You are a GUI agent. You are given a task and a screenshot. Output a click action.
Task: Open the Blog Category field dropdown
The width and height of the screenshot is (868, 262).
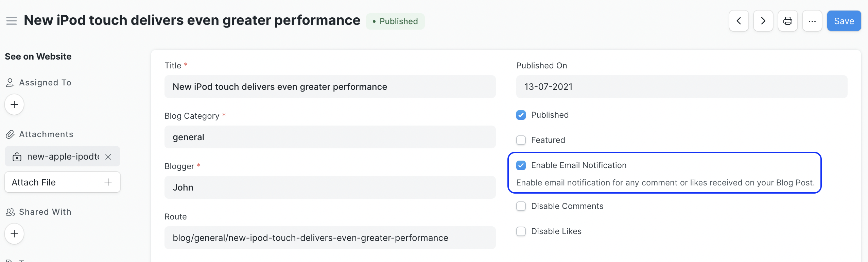point(330,137)
